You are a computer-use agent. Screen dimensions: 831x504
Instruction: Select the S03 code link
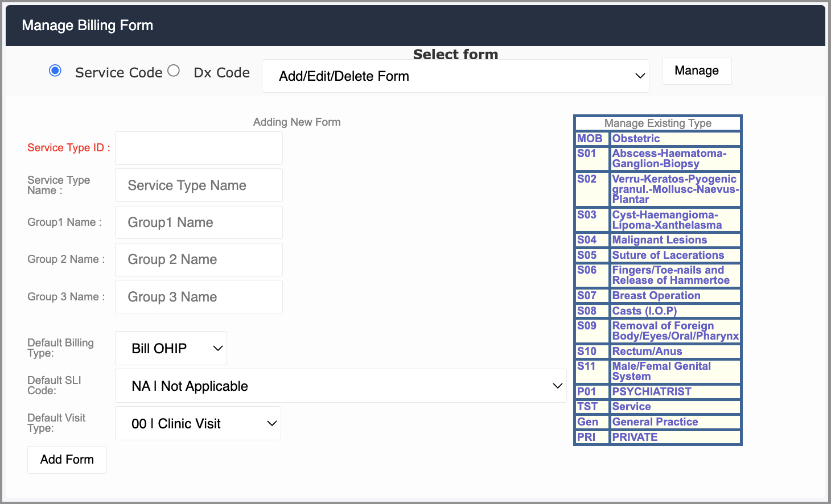pyautogui.click(x=587, y=214)
